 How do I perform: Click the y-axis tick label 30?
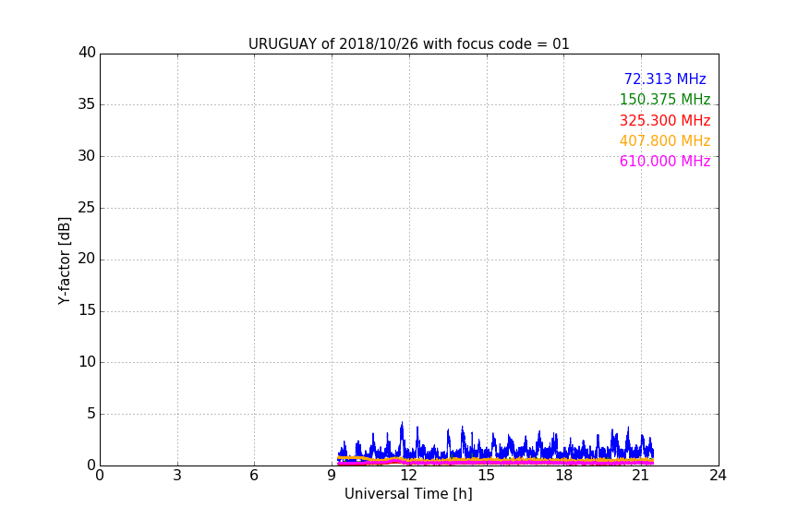tap(87, 156)
